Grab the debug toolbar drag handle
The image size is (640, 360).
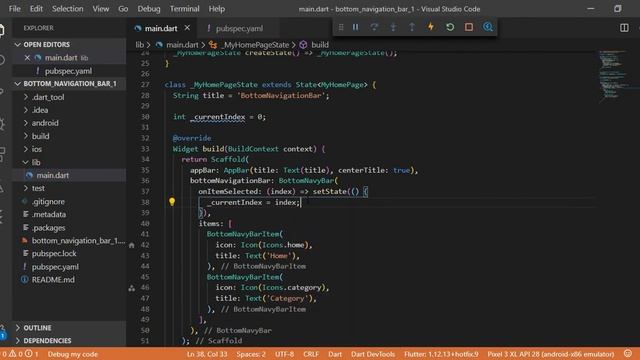tap(341, 27)
